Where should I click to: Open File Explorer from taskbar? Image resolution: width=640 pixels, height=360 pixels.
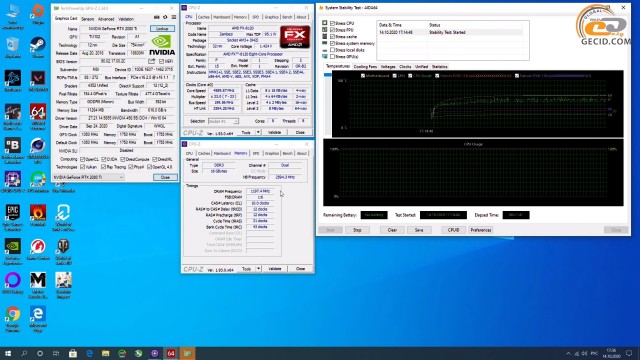pos(106,353)
